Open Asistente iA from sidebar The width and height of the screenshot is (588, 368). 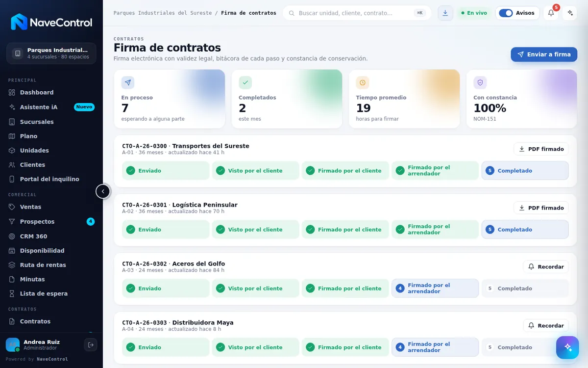(x=51, y=107)
